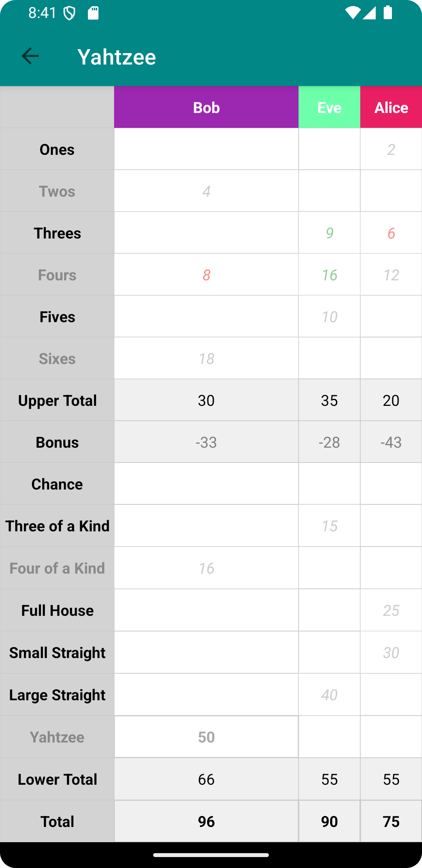The width and height of the screenshot is (422, 868).
Task: Tap Bob's Four of a Kind 16
Action: pyautogui.click(x=206, y=568)
